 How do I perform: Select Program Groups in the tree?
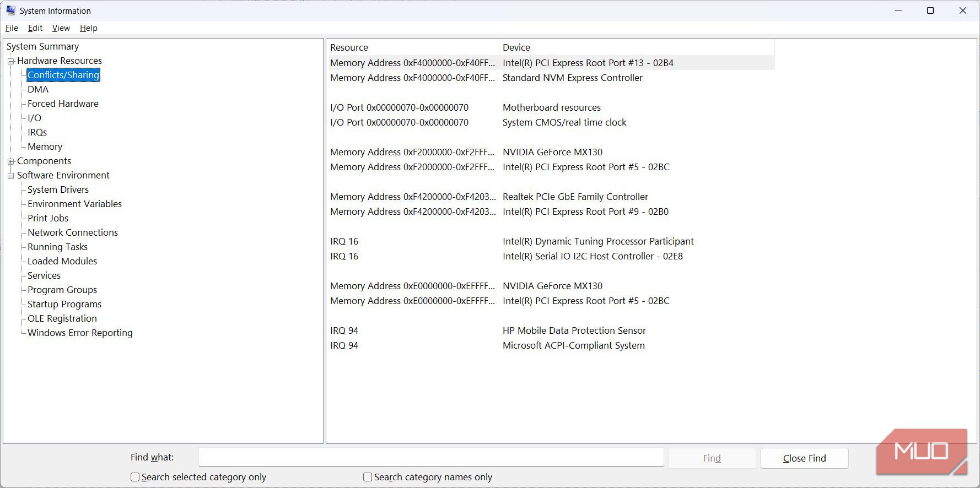(x=62, y=290)
